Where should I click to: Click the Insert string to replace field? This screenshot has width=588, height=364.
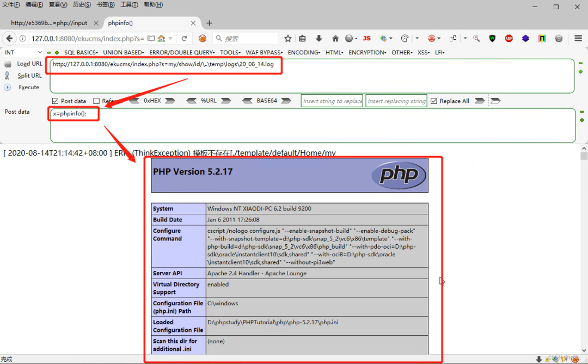pyautogui.click(x=332, y=101)
